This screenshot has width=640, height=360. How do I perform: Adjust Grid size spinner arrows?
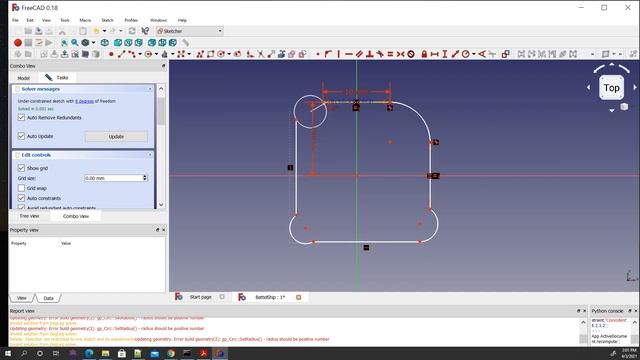(x=145, y=178)
